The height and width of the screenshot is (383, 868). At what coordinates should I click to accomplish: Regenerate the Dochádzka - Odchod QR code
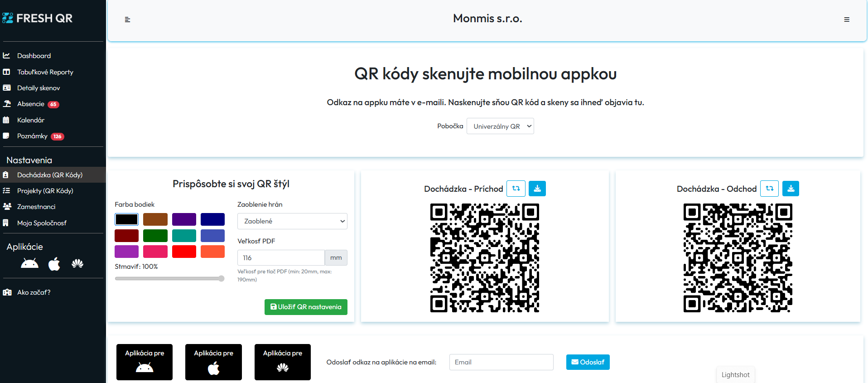click(769, 189)
